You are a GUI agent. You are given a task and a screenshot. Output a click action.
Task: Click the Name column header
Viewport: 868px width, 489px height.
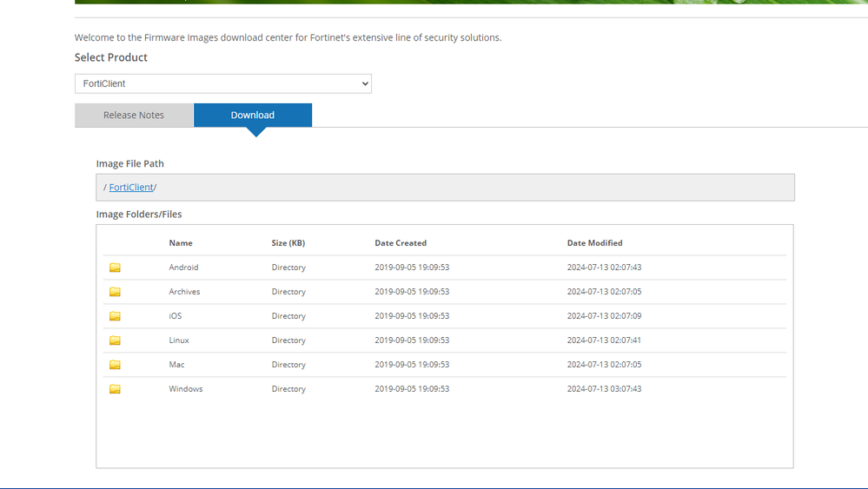coord(181,243)
